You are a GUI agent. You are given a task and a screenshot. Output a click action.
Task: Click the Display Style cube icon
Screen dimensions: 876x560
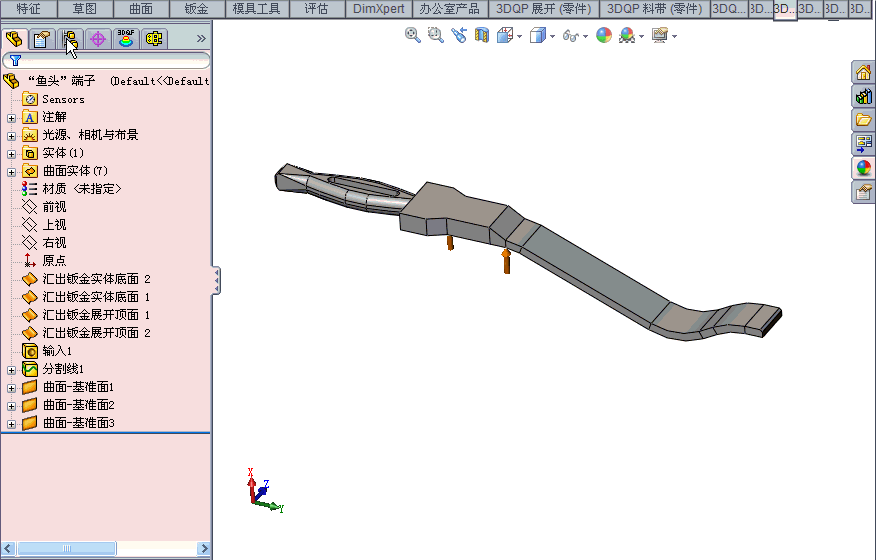tap(537, 35)
